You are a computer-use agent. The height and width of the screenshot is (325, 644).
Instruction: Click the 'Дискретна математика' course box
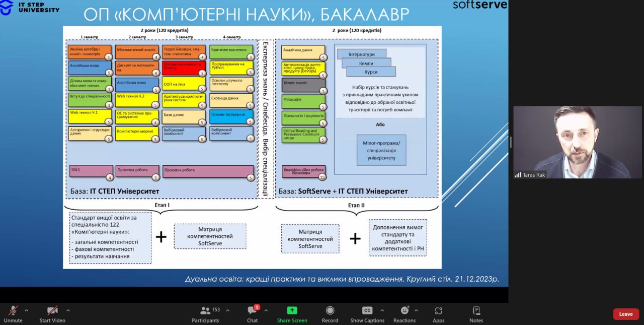[137, 69]
